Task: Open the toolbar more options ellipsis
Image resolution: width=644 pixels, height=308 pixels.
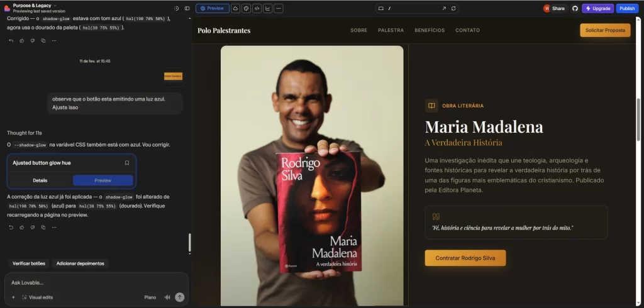Action: 278,8
